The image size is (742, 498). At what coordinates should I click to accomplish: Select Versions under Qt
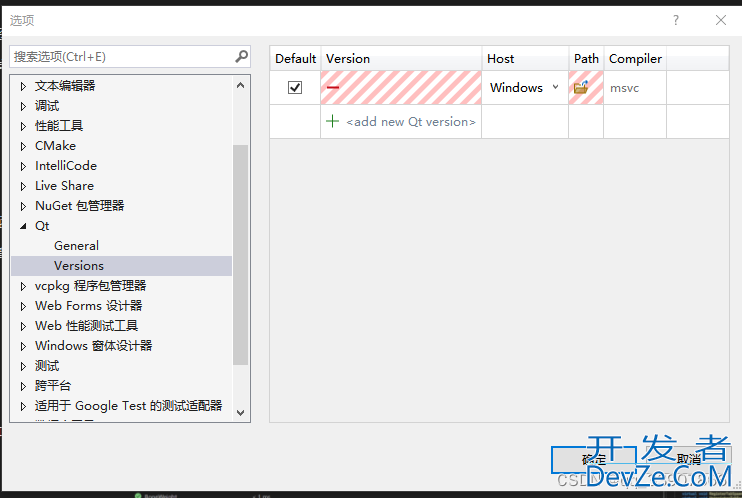tap(79, 266)
